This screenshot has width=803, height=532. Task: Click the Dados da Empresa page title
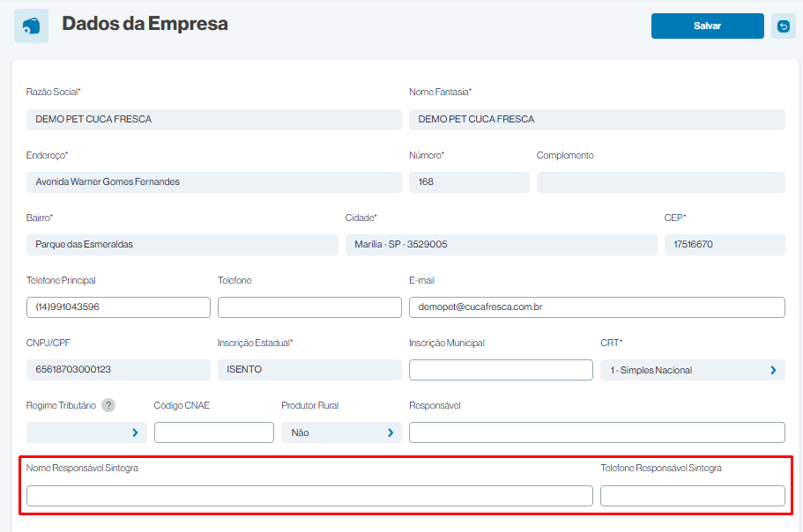[145, 24]
